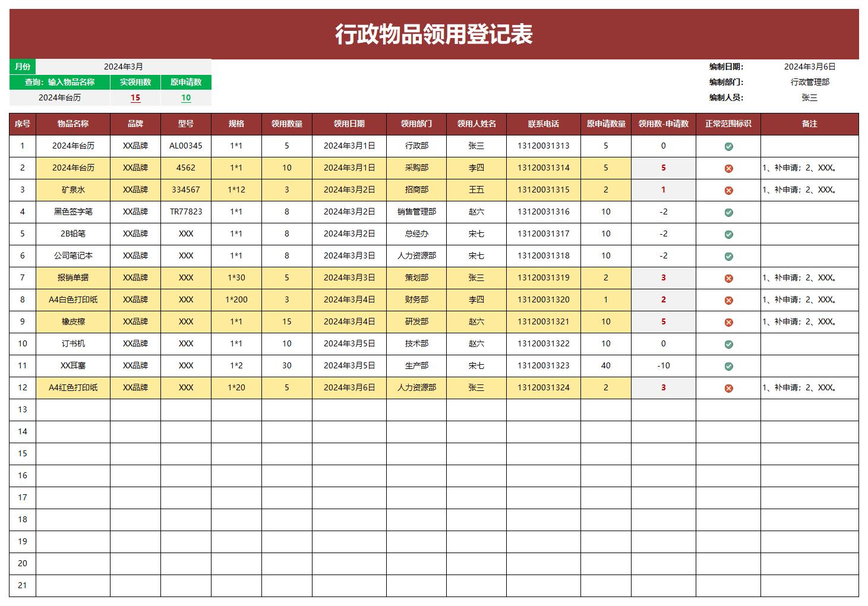The height and width of the screenshot is (606, 868).
Task: Click the green check icon for XX耳塞
Action: click(x=728, y=366)
